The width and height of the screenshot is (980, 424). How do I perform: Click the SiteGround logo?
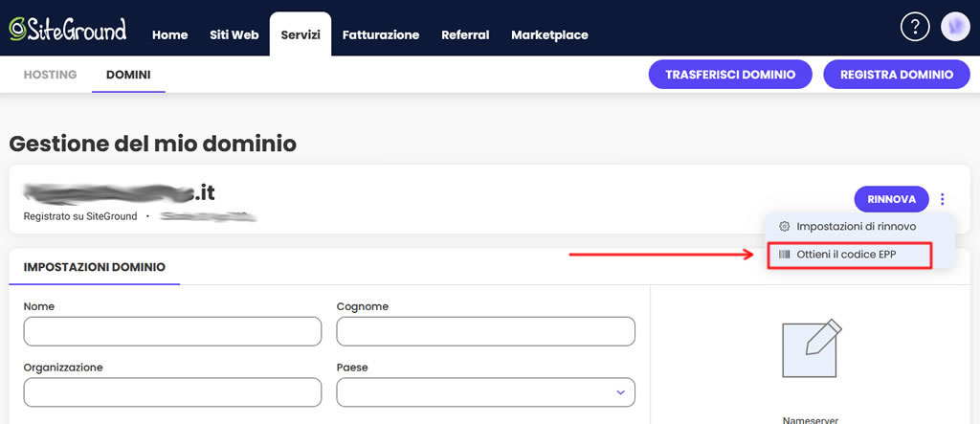pos(68,29)
